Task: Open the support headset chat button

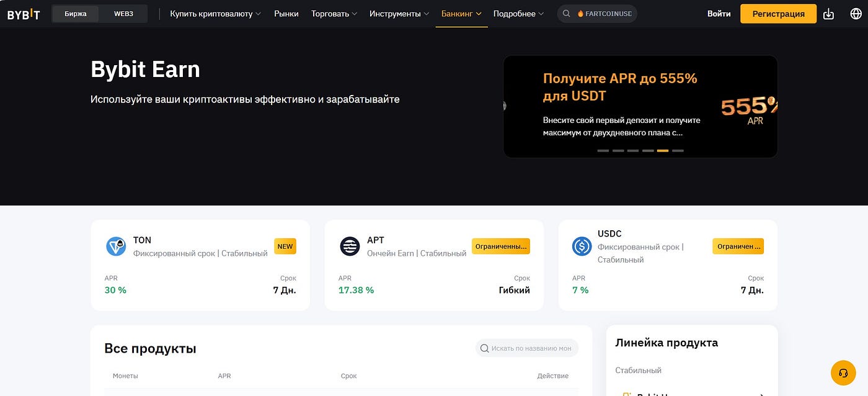Action: click(843, 373)
